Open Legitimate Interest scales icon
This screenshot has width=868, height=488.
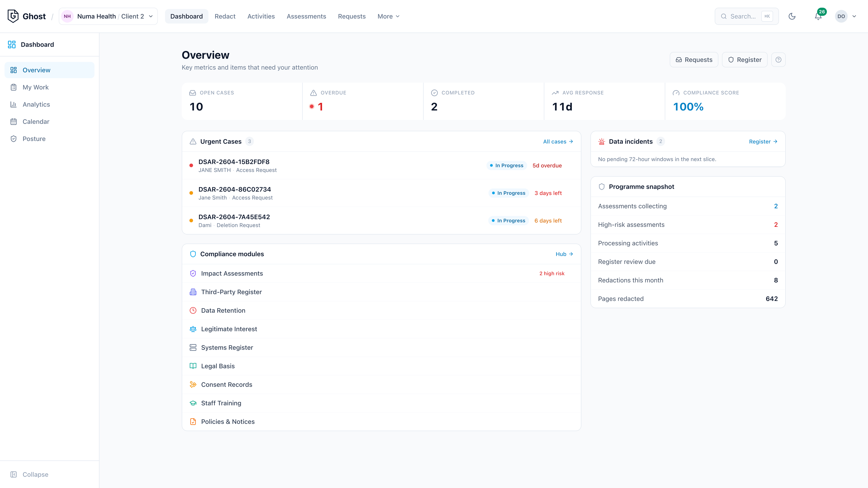click(x=193, y=329)
